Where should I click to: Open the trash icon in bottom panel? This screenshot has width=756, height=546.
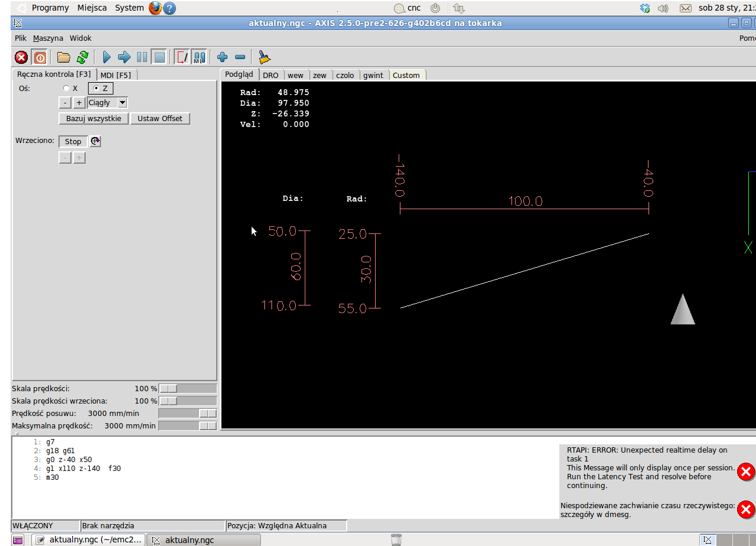point(396,539)
